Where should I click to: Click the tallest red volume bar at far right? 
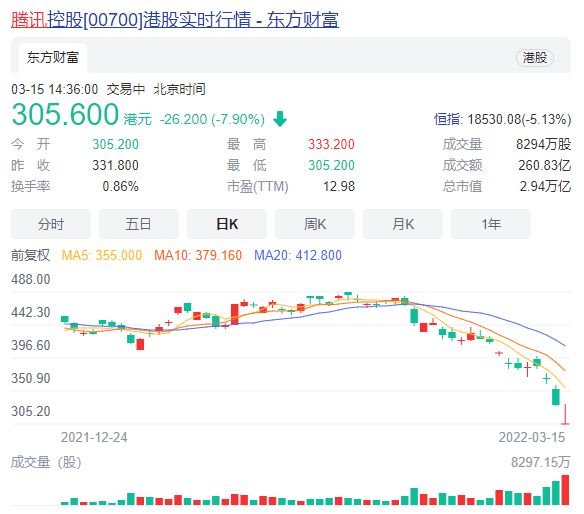565,490
